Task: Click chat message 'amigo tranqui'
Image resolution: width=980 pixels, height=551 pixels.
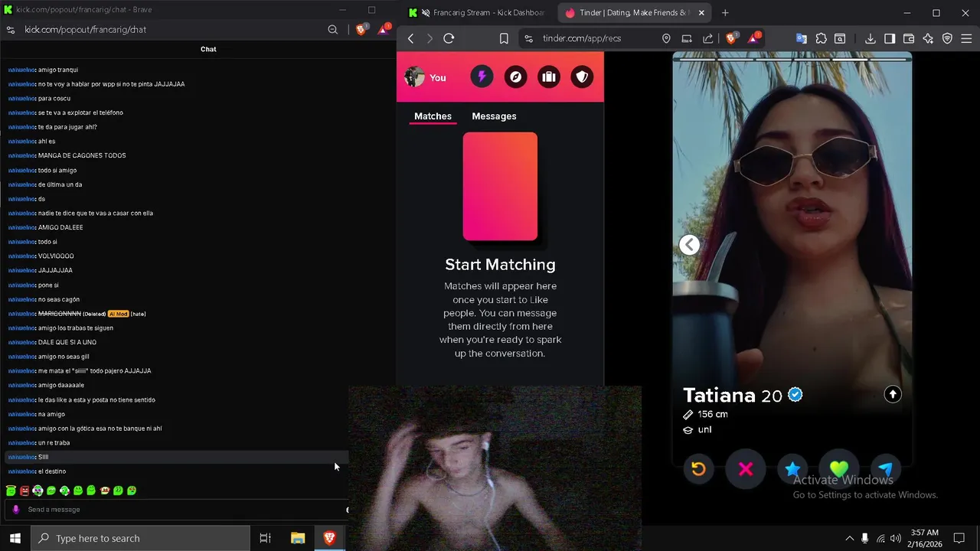Action: coord(58,70)
